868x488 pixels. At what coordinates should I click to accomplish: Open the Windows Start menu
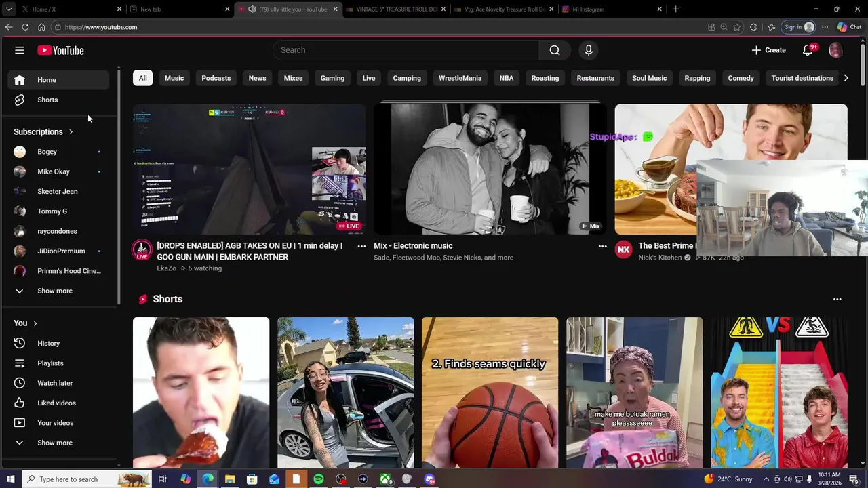coord(11,479)
